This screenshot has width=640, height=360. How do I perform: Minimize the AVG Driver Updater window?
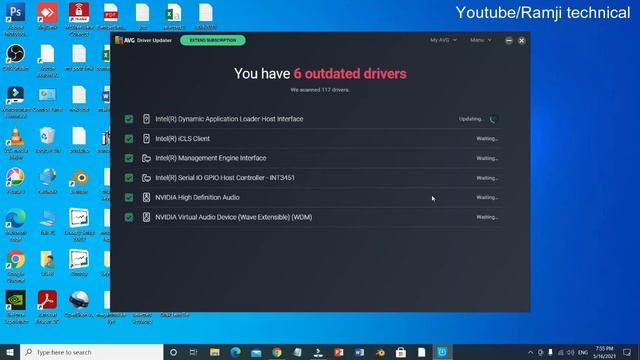click(x=509, y=40)
